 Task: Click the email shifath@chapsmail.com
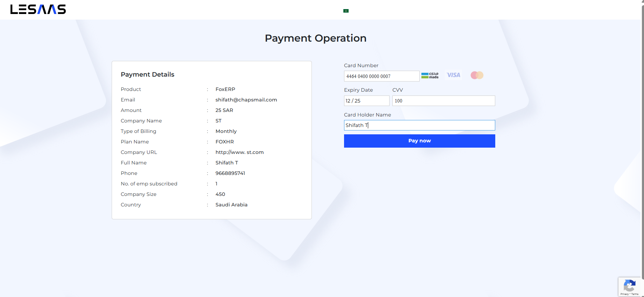point(246,100)
